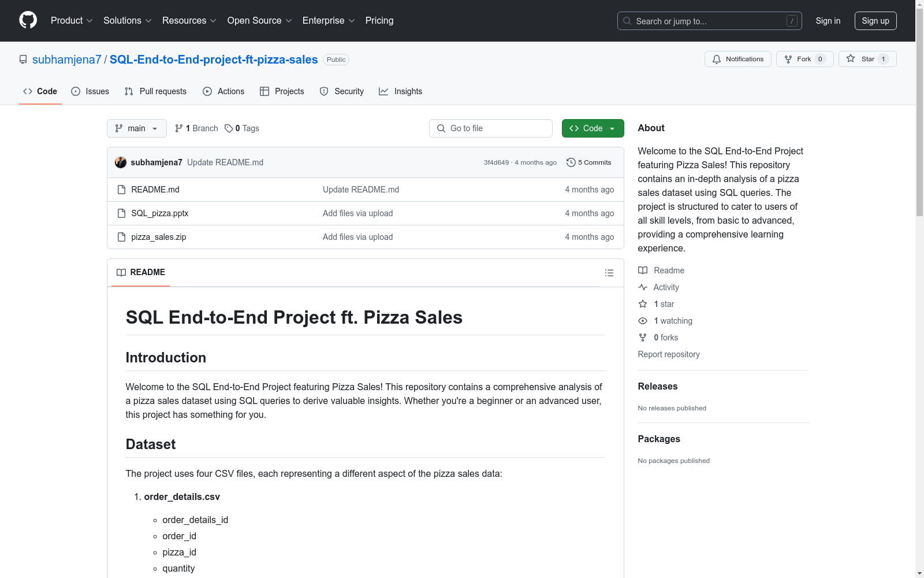Click the slash shortcut icon in search
The width and height of the screenshot is (924, 578).
[792, 21]
